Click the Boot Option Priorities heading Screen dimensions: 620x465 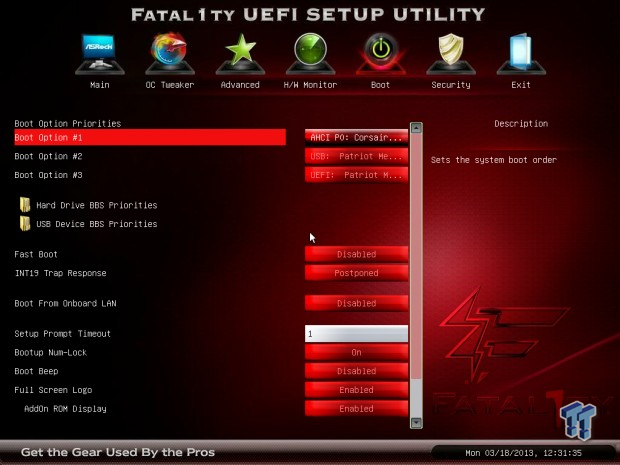coord(68,123)
